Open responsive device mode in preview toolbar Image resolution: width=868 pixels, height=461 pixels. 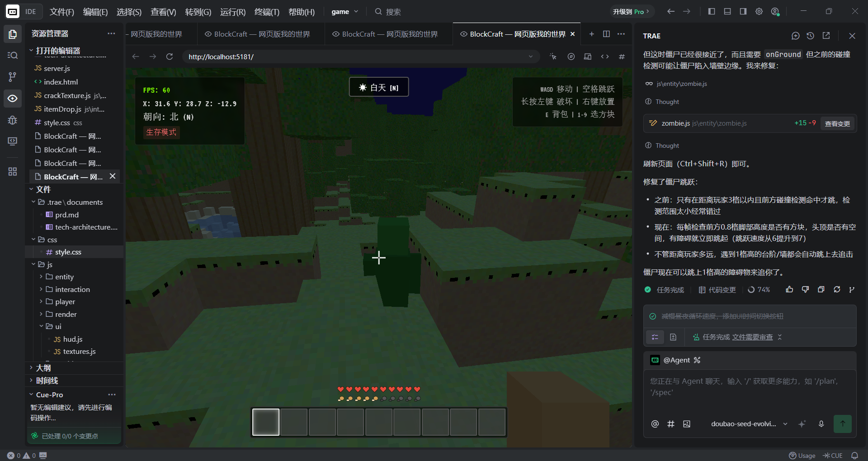[588, 56]
